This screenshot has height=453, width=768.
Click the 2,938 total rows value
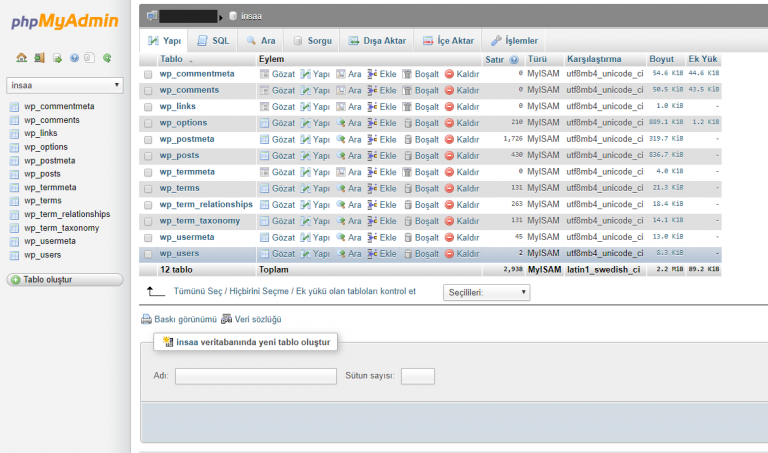(x=513, y=269)
